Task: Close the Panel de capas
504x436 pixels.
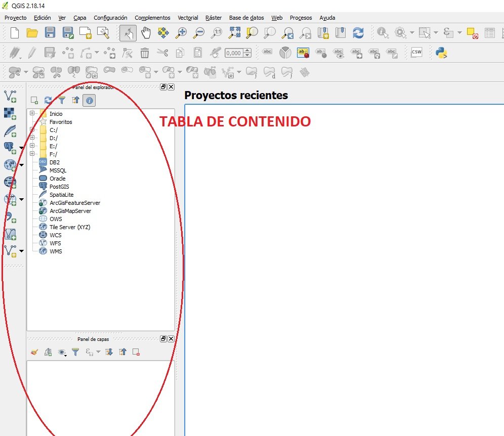Action: pyautogui.click(x=172, y=339)
